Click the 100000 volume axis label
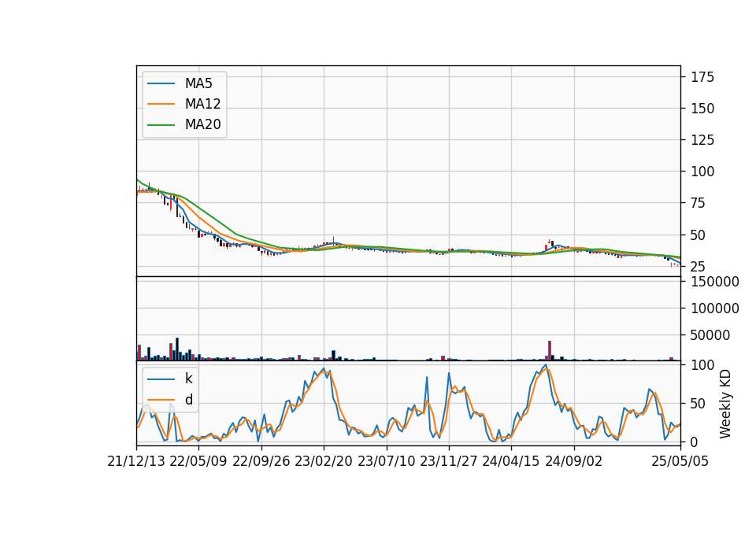Image resolution: width=756 pixels, height=543 pixels. point(714,308)
